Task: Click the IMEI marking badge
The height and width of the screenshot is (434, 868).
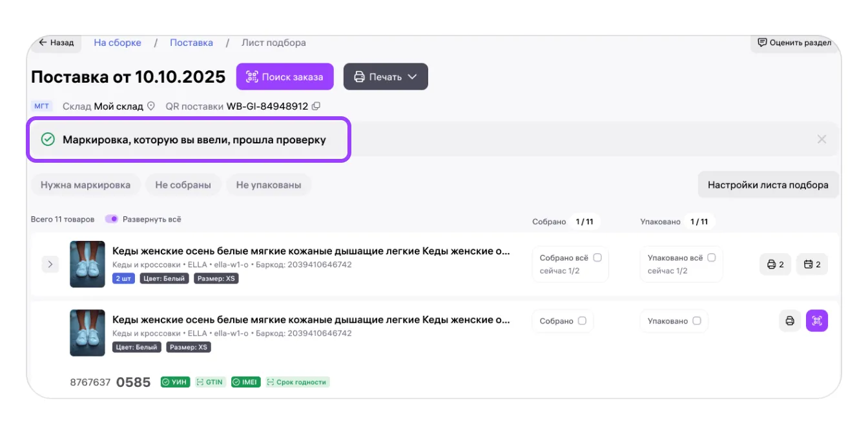Action: pos(245,382)
